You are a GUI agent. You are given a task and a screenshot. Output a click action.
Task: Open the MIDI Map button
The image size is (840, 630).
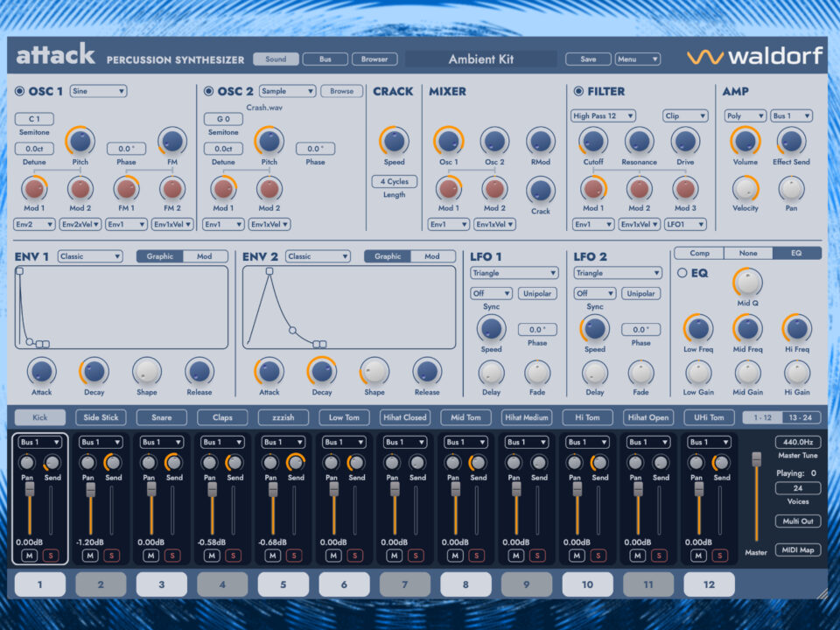[797, 549]
